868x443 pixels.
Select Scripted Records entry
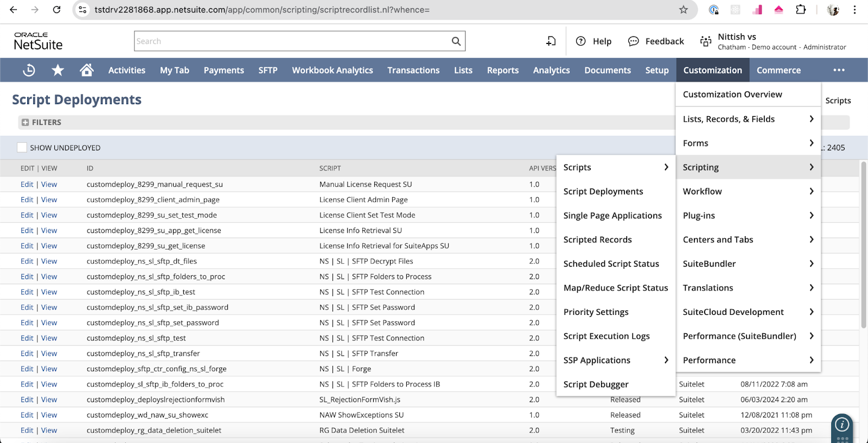pyautogui.click(x=597, y=239)
